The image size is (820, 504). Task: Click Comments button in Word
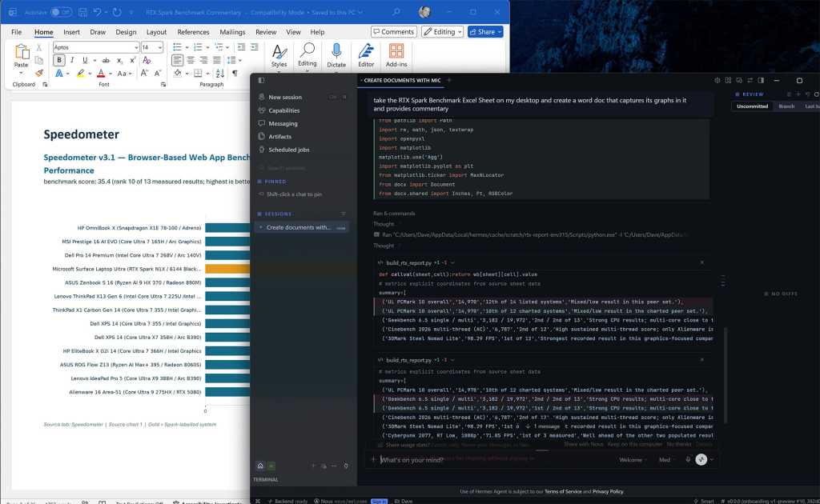click(394, 32)
